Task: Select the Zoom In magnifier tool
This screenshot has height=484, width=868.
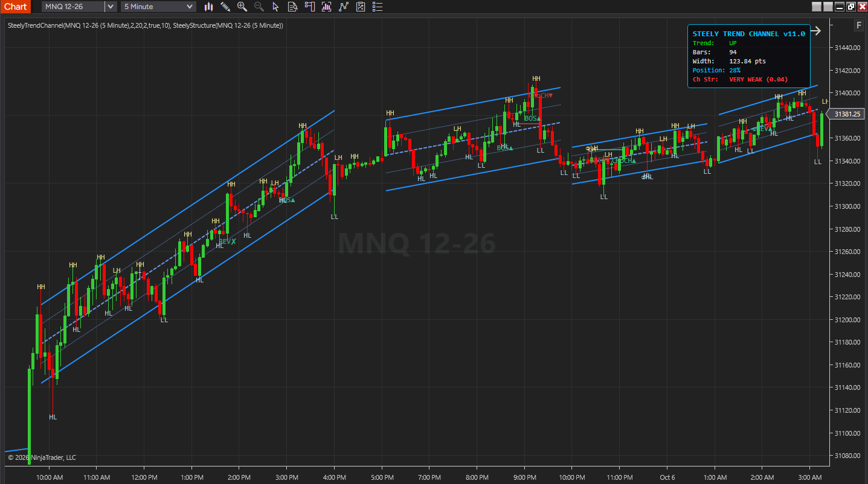Action: [x=242, y=7]
